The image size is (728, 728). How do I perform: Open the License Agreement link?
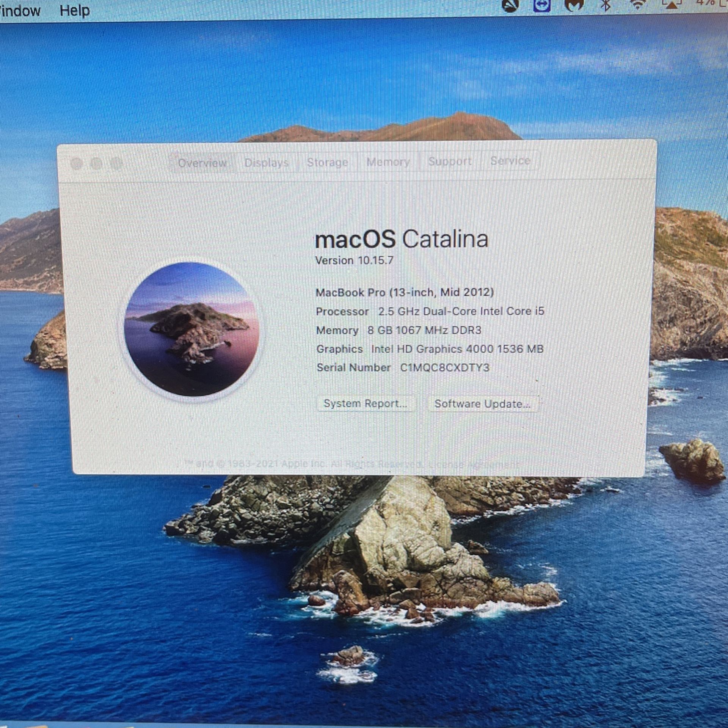(x=474, y=464)
